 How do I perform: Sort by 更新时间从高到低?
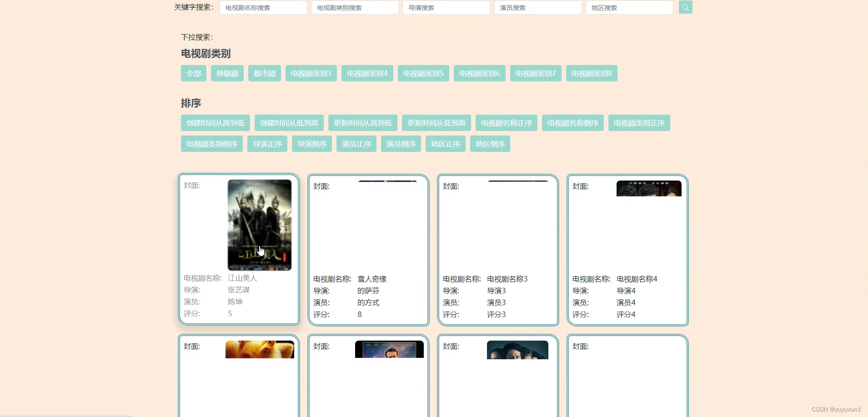click(x=363, y=123)
